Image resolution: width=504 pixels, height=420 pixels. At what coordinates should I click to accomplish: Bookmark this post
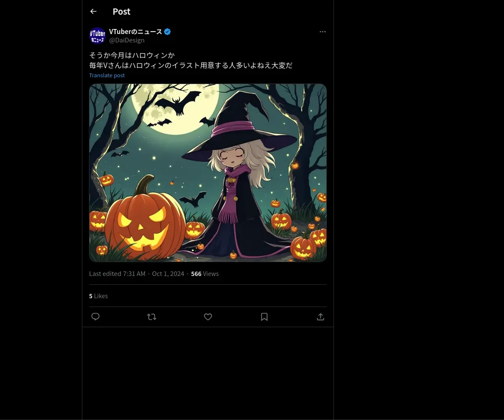[264, 317]
